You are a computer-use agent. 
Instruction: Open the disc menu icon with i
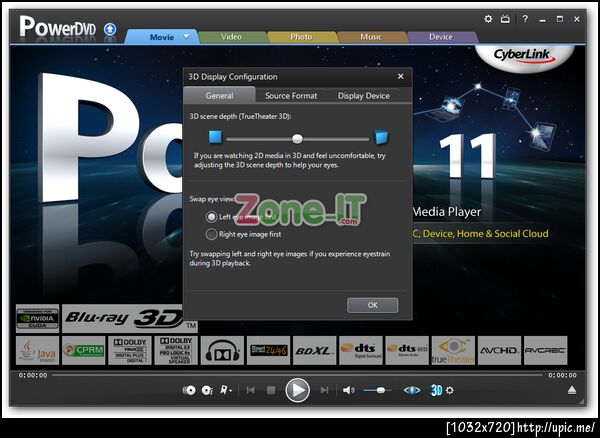click(207, 390)
